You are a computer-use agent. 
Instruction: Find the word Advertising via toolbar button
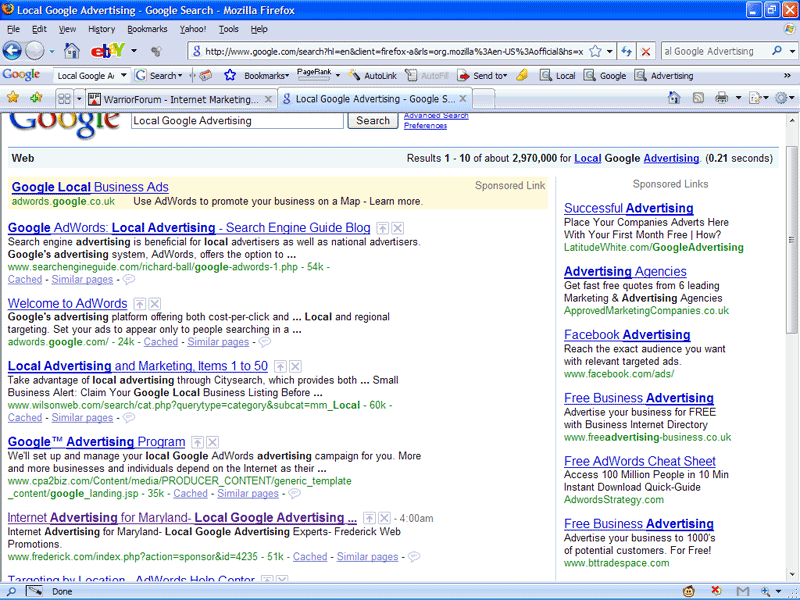pos(664,76)
